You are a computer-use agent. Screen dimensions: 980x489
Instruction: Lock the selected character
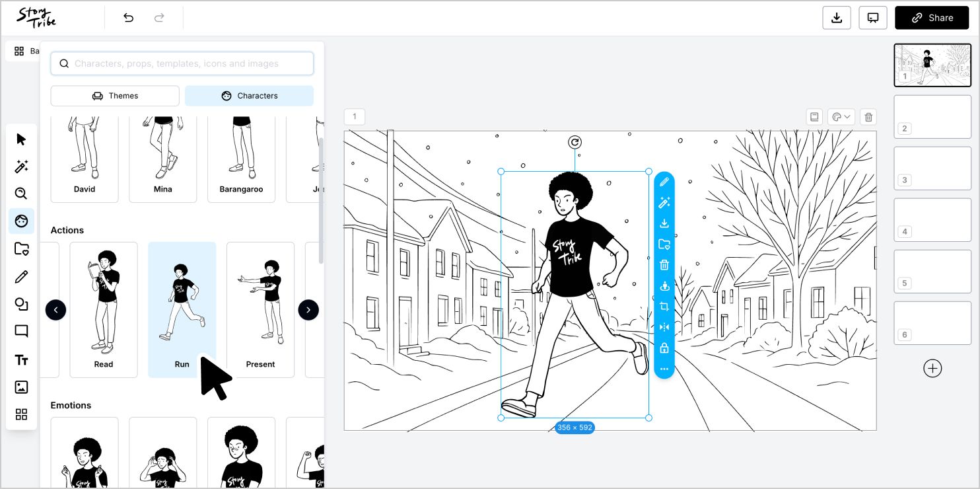(x=664, y=348)
